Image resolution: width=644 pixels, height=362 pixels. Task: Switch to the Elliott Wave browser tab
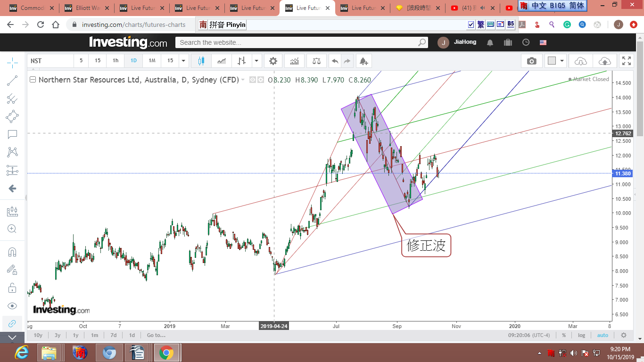[87, 8]
